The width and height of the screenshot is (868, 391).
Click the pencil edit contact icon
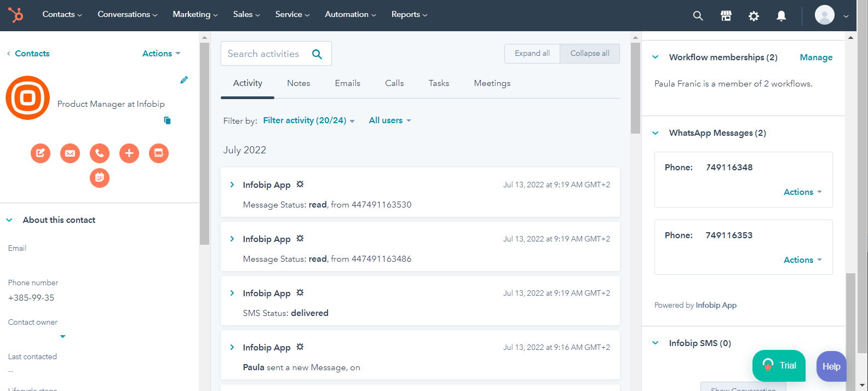tap(184, 81)
